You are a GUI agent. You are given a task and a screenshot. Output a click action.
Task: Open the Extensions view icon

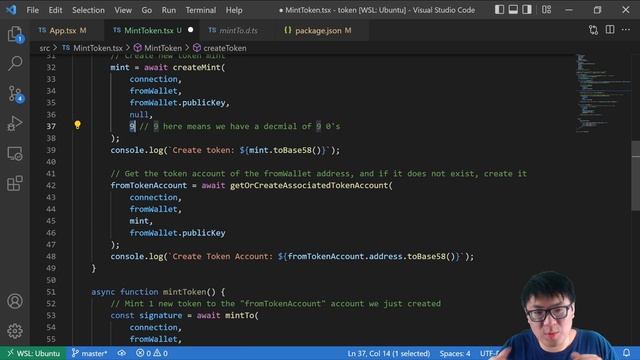coord(15,183)
